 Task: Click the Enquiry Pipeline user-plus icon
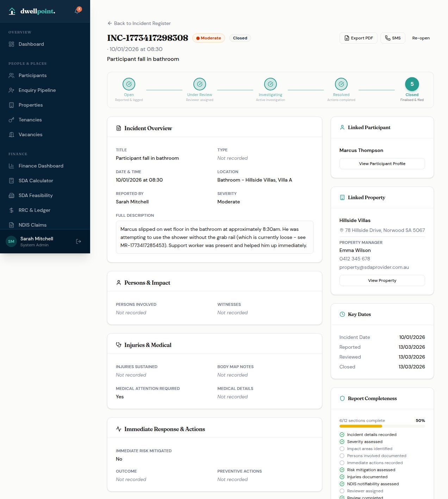11,90
